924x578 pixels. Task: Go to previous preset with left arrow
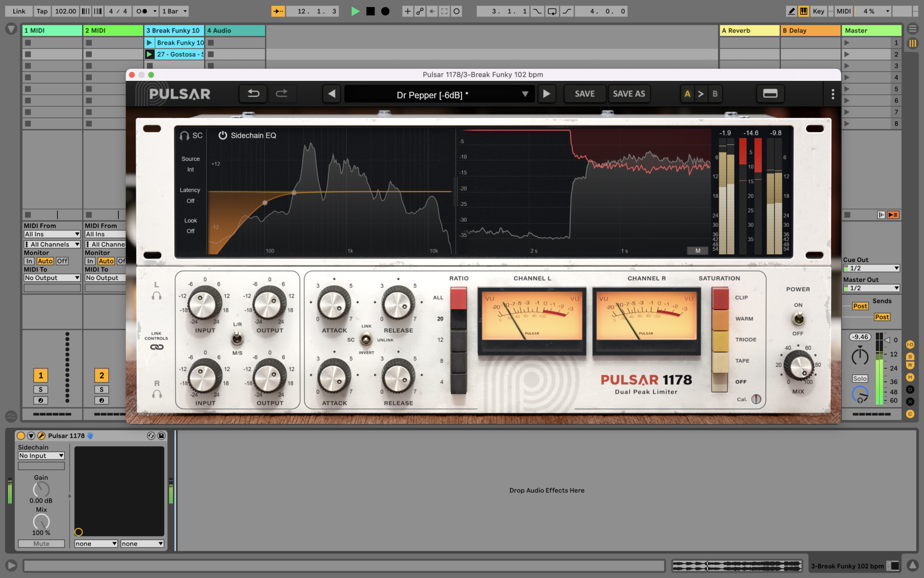[332, 94]
